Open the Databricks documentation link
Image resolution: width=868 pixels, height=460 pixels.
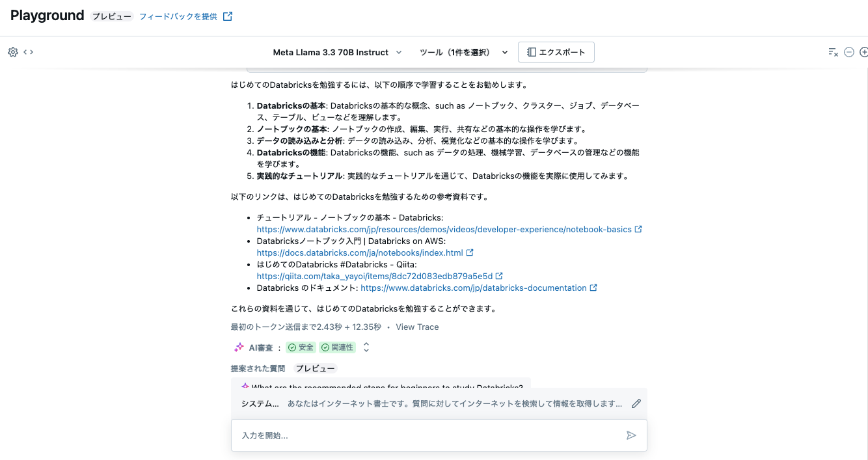click(473, 288)
